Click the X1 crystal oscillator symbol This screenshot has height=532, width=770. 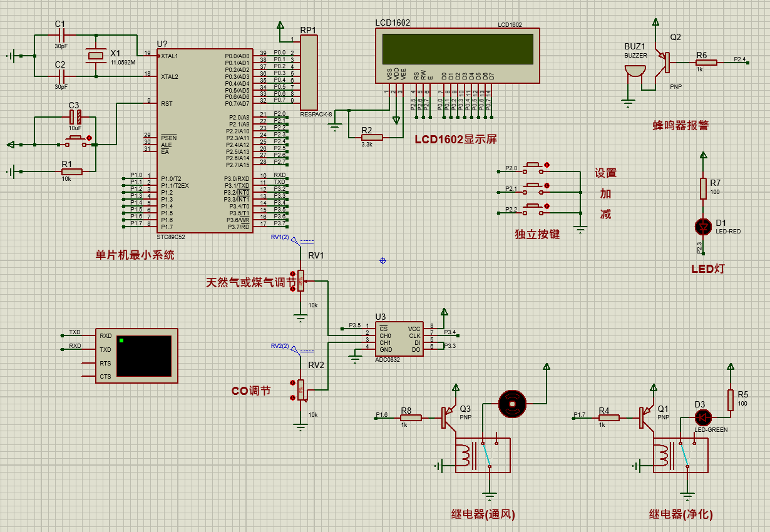pyautogui.click(x=95, y=56)
